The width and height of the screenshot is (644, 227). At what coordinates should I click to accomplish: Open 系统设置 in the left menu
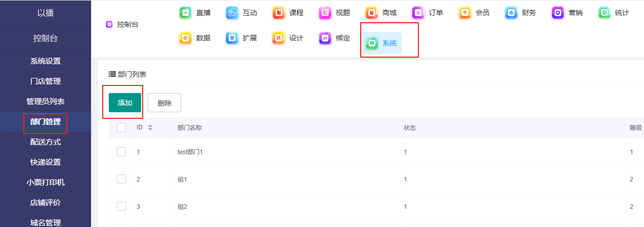coord(46,61)
